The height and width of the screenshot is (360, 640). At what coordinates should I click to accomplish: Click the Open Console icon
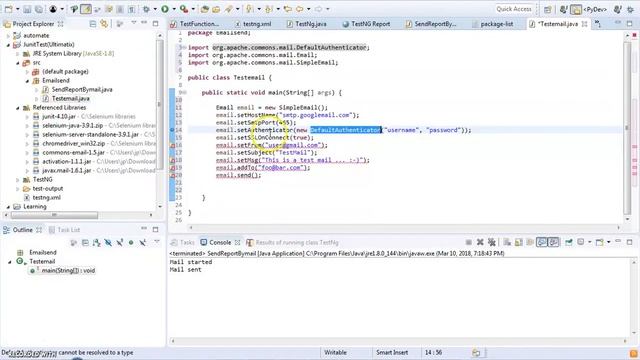600,242
